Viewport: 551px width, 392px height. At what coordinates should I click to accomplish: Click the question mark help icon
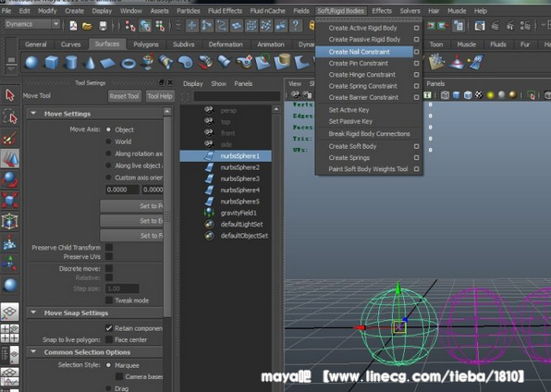[x=296, y=25]
